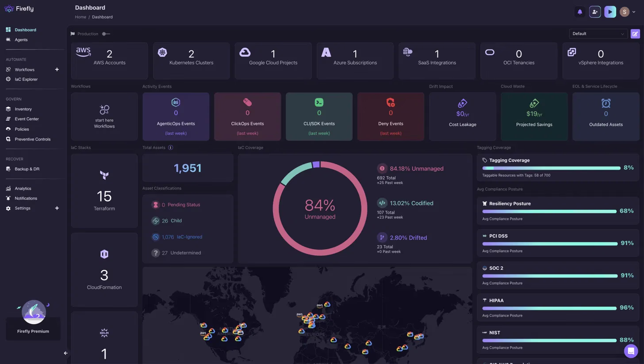Screen dimensions: 644x364
Task: Open the chat support bubble icon
Action: (631, 351)
